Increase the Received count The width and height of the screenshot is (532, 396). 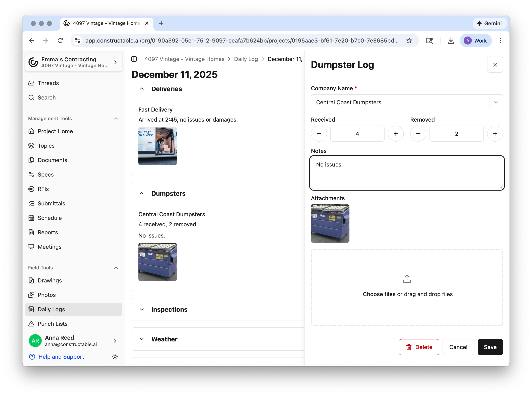tap(396, 134)
